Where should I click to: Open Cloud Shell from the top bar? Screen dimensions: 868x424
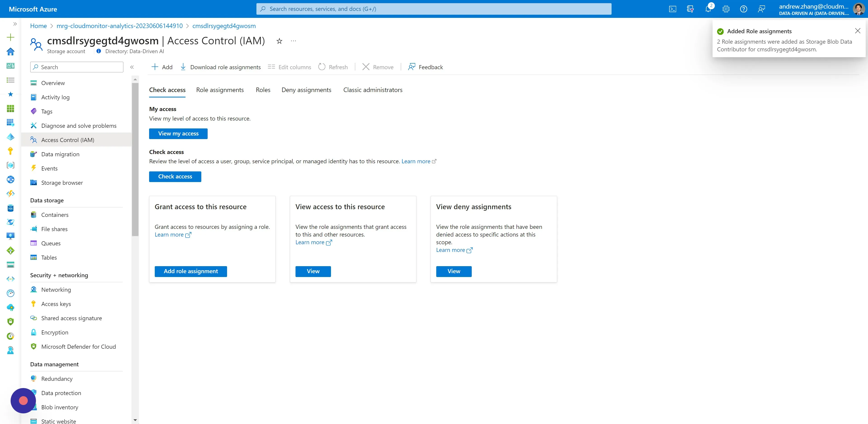tap(672, 9)
